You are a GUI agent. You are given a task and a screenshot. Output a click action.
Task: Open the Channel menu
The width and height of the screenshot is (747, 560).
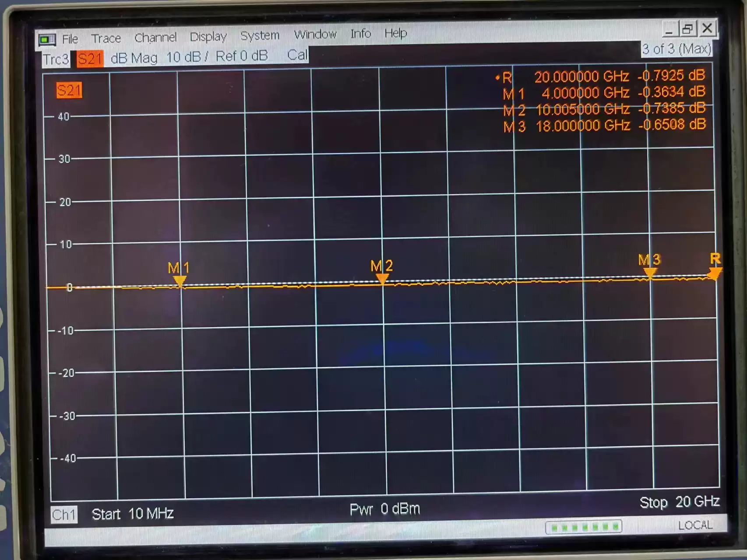pyautogui.click(x=155, y=38)
